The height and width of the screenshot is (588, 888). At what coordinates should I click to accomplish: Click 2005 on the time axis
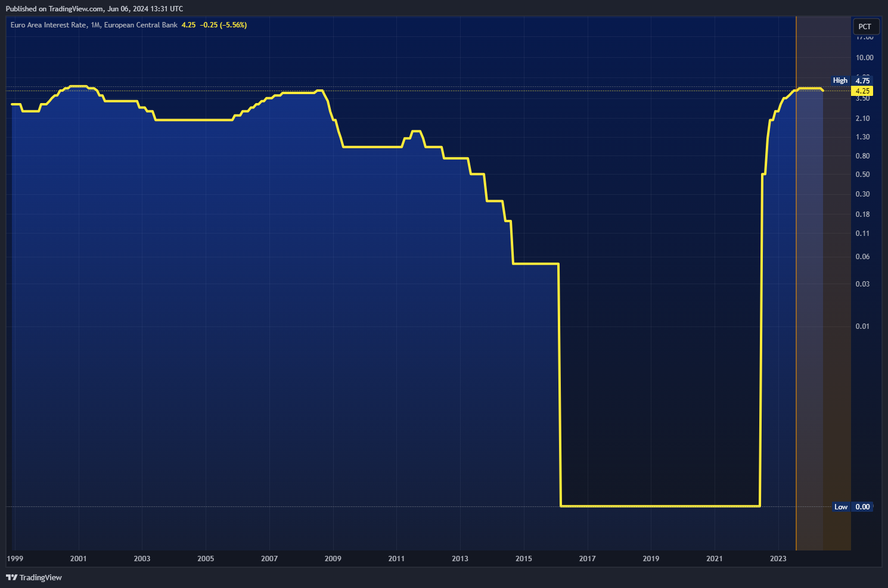206,559
